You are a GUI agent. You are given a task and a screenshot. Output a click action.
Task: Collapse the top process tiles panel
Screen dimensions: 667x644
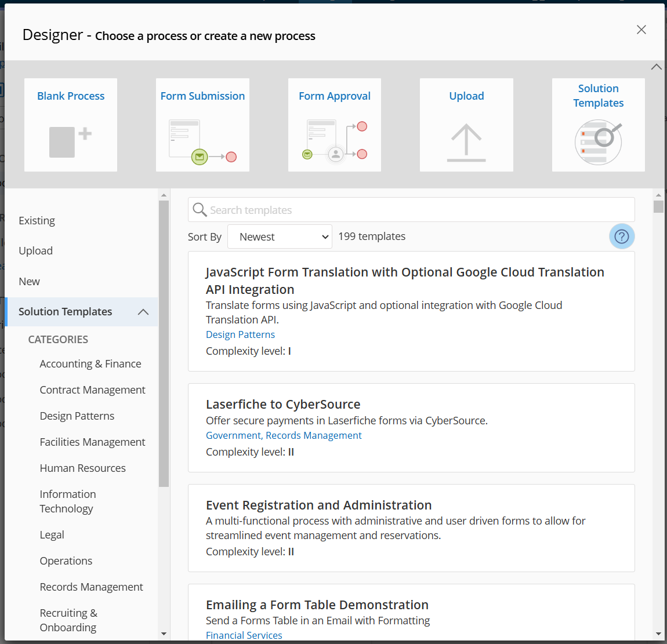(x=656, y=67)
